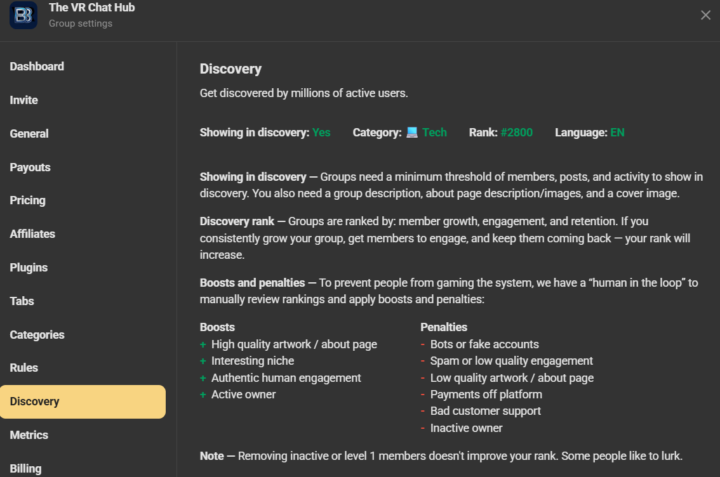Click the 'Penalties' column heading
Image resolution: width=720 pixels, height=477 pixels.
tap(444, 327)
